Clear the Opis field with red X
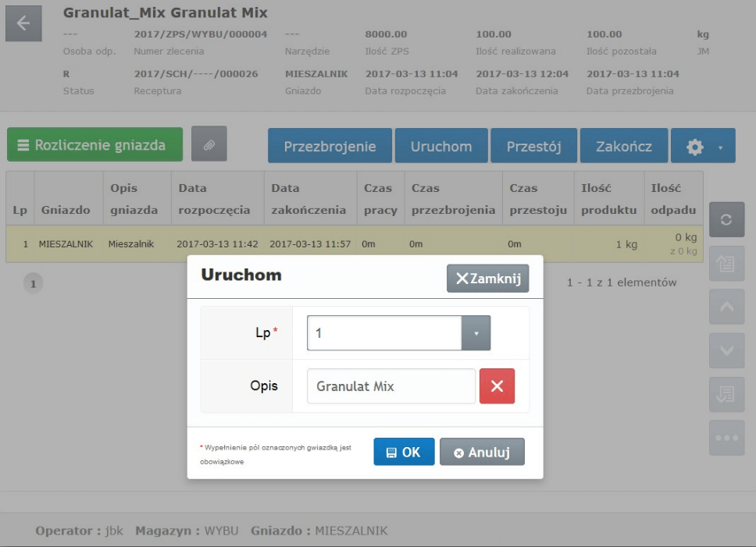Viewport: 756px width, 547px height. tap(497, 385)
